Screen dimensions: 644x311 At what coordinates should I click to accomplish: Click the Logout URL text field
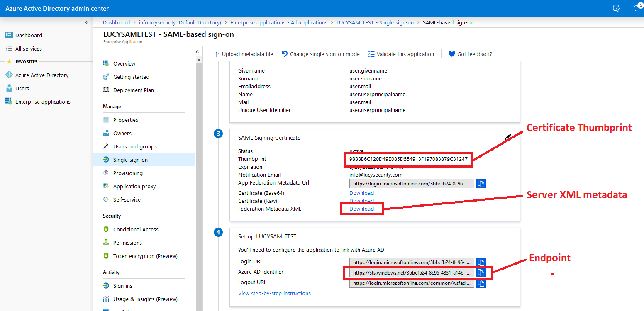click(x=412, y=283)
